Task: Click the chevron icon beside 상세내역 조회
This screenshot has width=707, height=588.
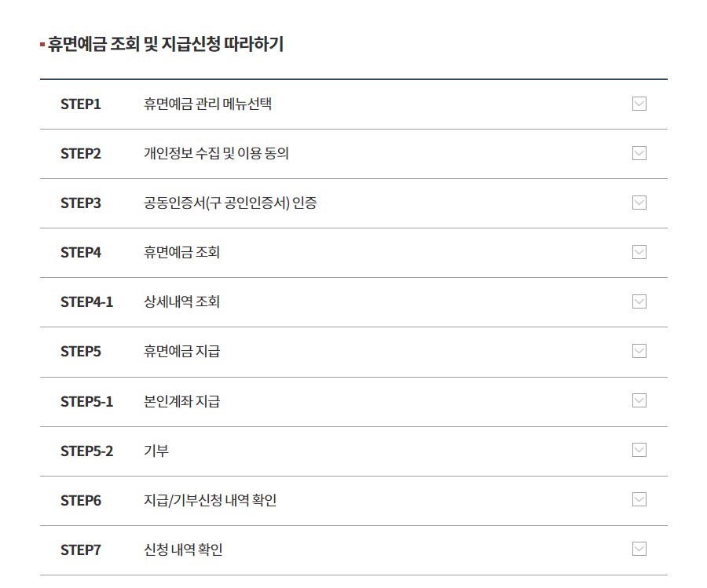Action: pyautogui.click(x=639, y=301)
